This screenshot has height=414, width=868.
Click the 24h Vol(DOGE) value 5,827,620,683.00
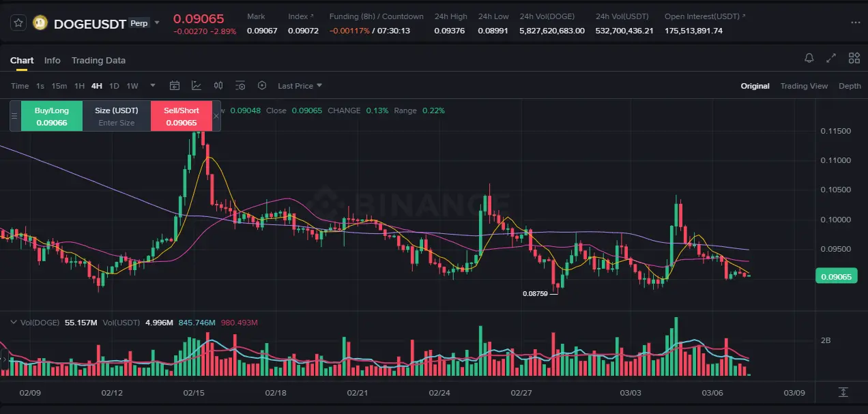(x=552, y=31)
